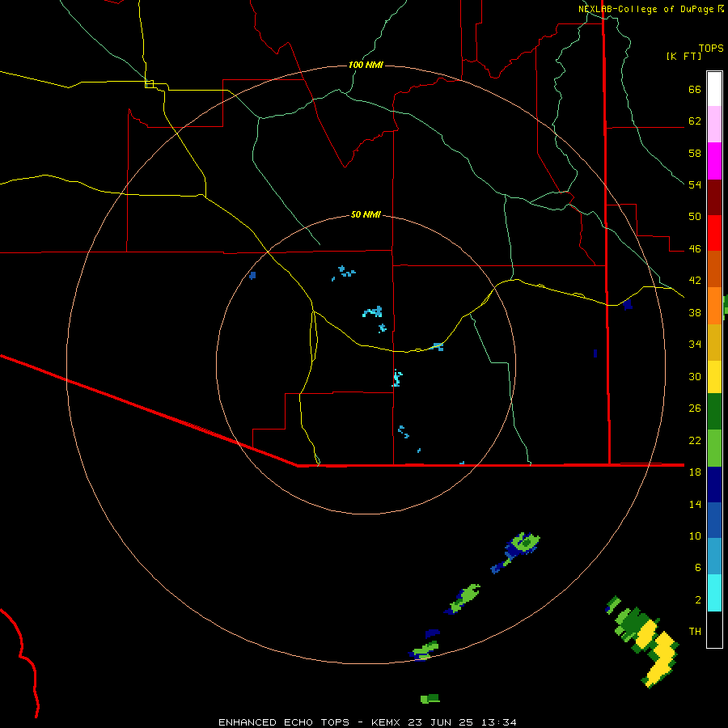
Task: Click the "14" legend value
Action: [695, 504]
